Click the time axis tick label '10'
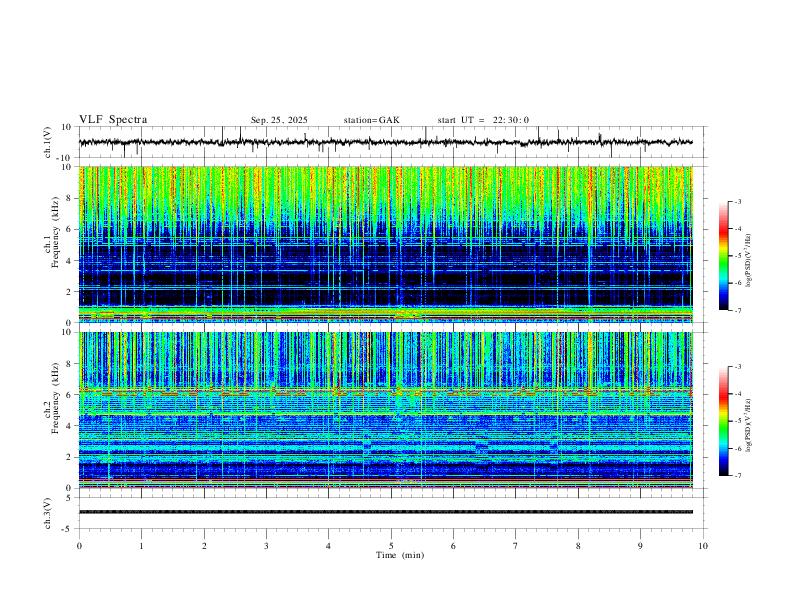792x612 pixels. pyautogui.click(x=703, y=546)
